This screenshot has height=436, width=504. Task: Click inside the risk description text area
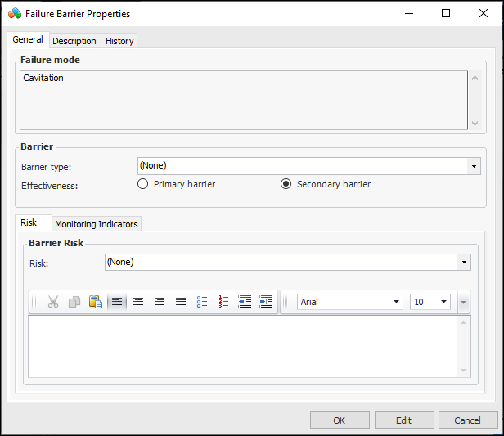point(243,346)
